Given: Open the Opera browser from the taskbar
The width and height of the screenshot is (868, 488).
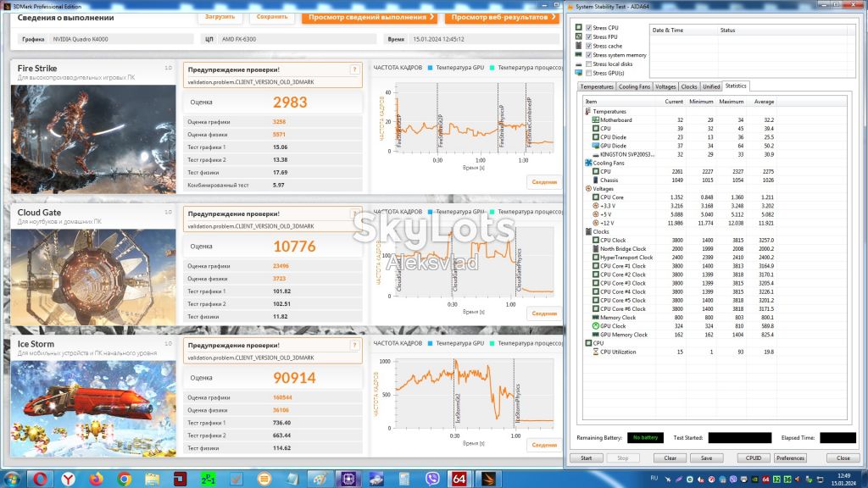Looking at the screenshot, I should coord(40,479).
